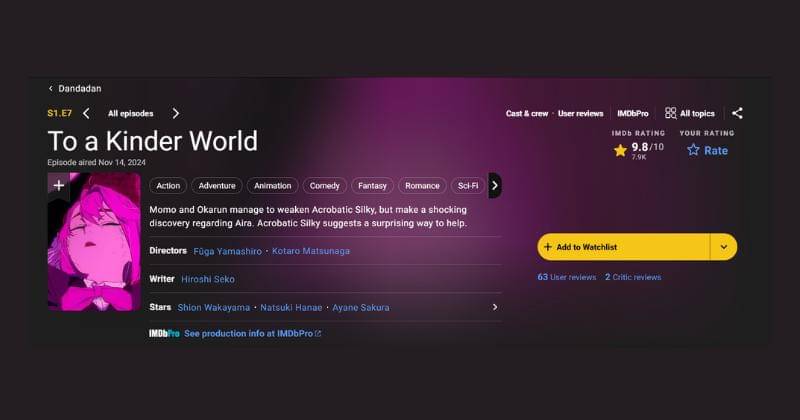Screen dimensions: 800x420
Task: Open the Cast & crew section
Action: point(527,114)
